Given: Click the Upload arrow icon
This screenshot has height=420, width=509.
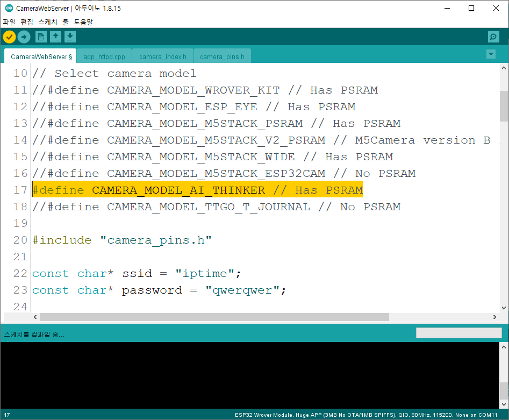Looking at the screenshot, I should click(24, 37).
